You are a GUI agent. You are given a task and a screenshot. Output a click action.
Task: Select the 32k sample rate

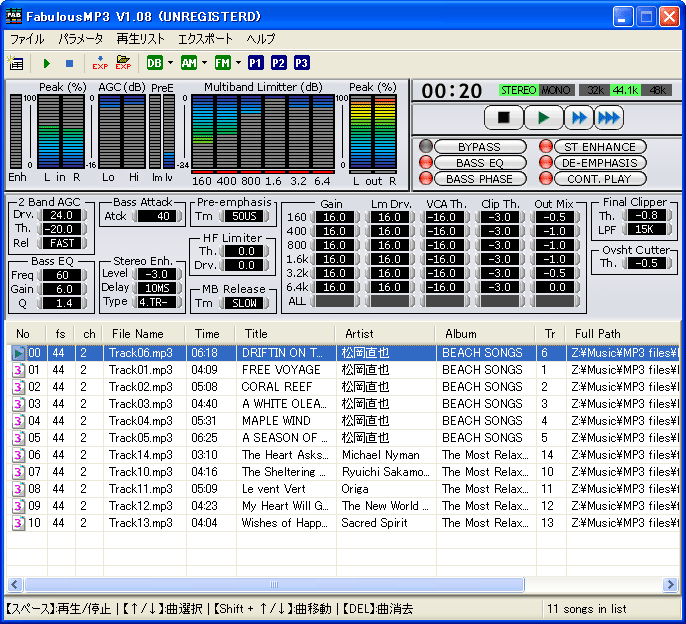[x=595, y=90]
